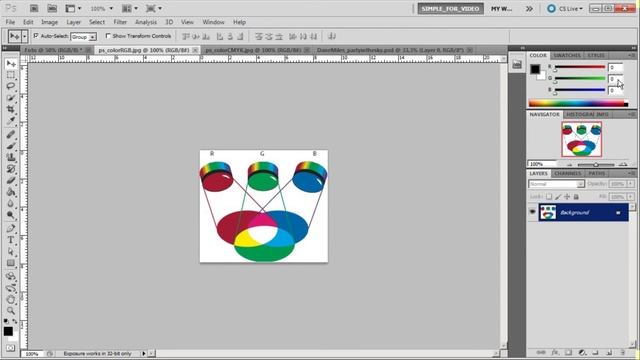Switch to the Swatches panel tab
The width and height of the screenshot is (640, 360).
tap(567, 55)
